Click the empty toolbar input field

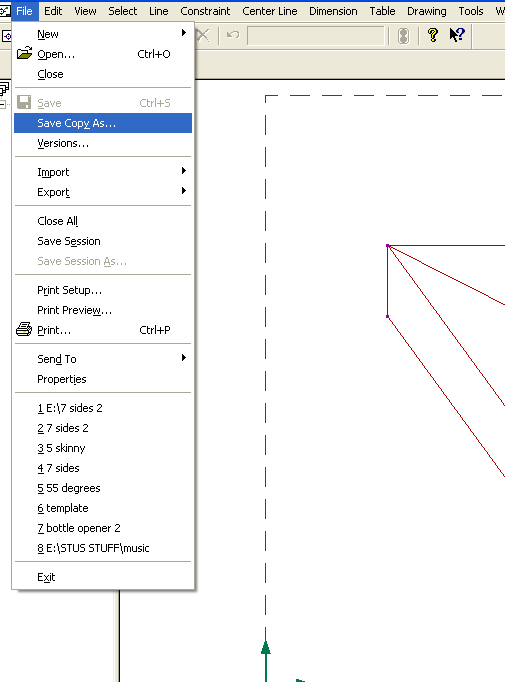[x=316, y=35]
